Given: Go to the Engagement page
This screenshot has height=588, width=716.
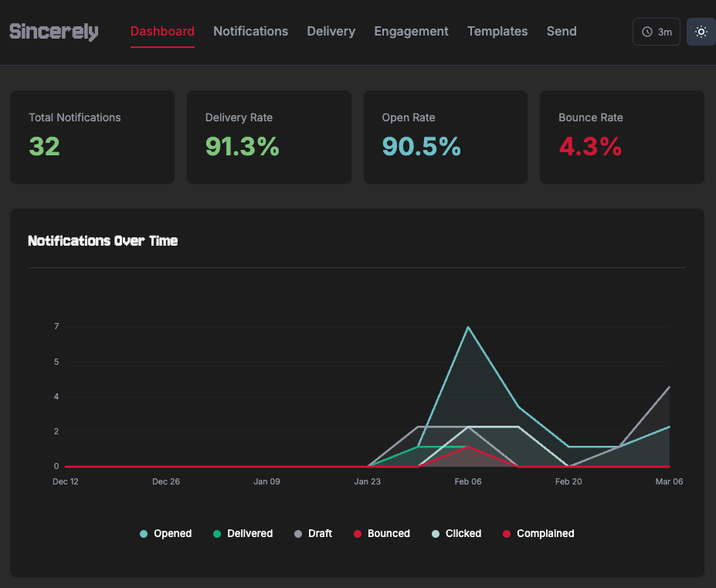Looking at the screenshot, I should point(411,32).
